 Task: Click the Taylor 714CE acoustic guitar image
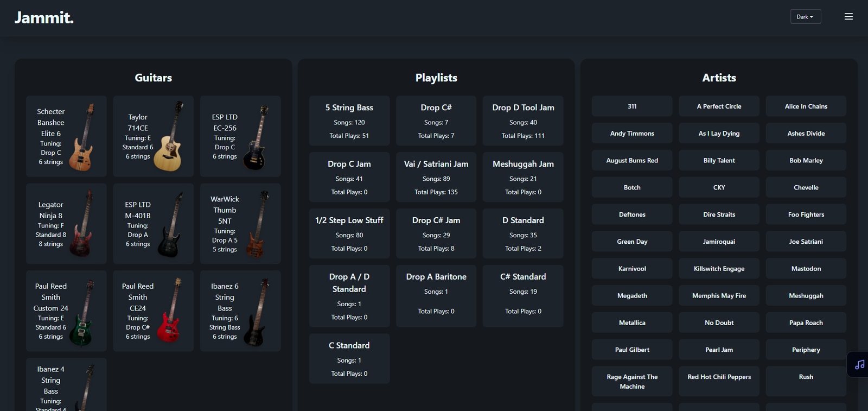tap(169, 136)
